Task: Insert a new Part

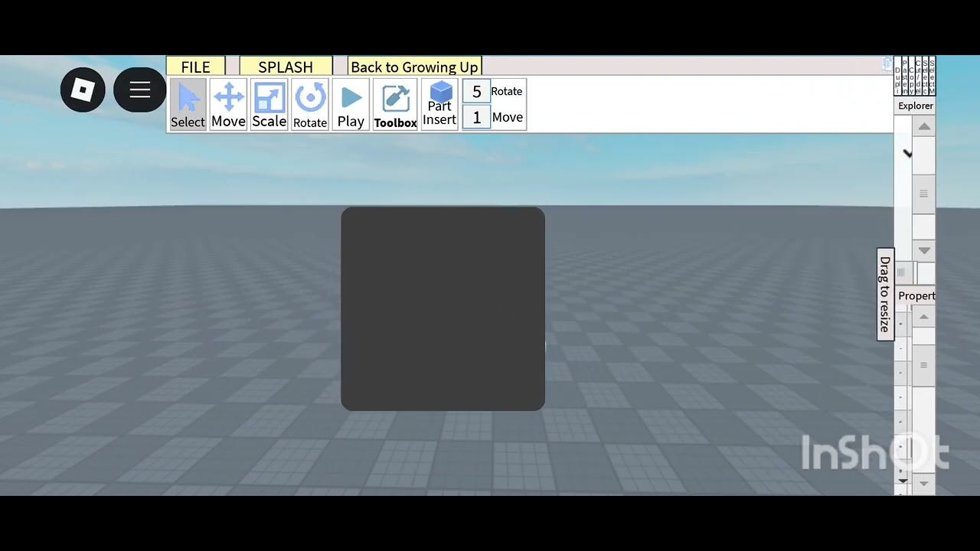Action: pyautogui.click(x=439, y=104)
